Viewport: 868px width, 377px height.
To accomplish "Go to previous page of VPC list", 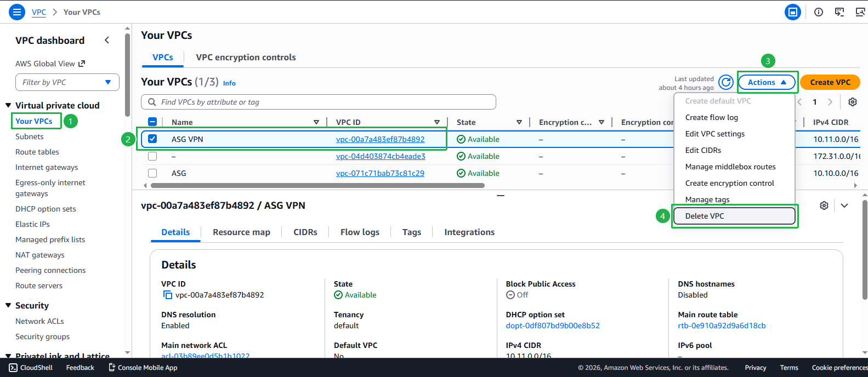I will [800, 102].
